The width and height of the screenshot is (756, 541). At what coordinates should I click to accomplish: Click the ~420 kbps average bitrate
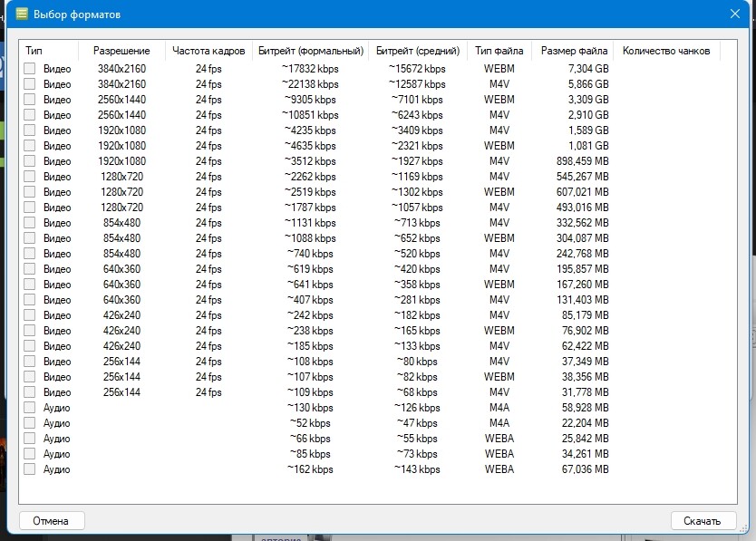click(x=417, y=269)
